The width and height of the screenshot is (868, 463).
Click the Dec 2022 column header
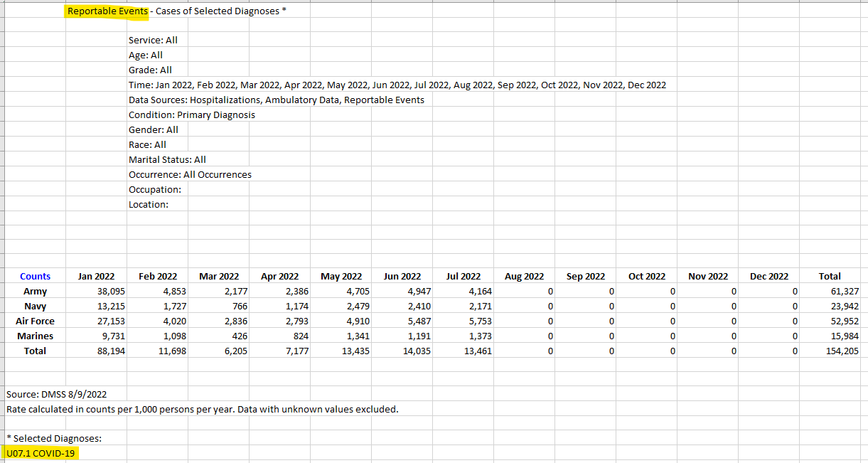click(x=769, y=276)
